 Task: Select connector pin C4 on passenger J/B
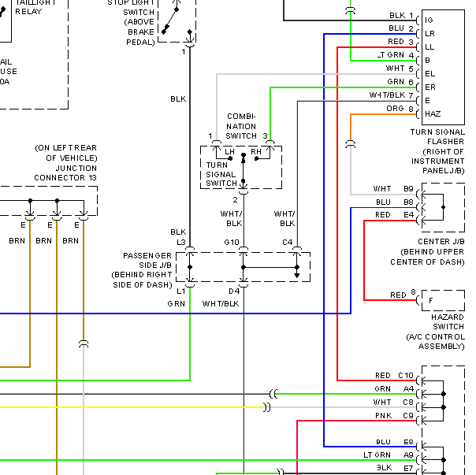[x=287, y=243]
